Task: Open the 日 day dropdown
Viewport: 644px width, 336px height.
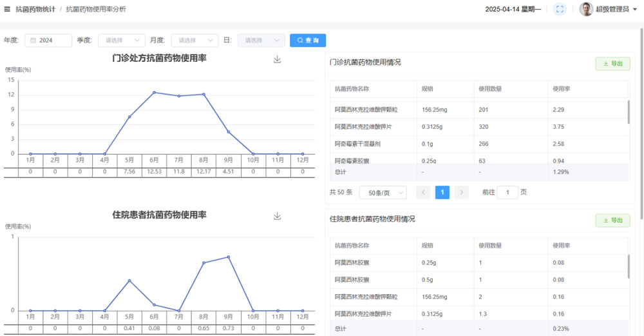Action: (261, 40)
